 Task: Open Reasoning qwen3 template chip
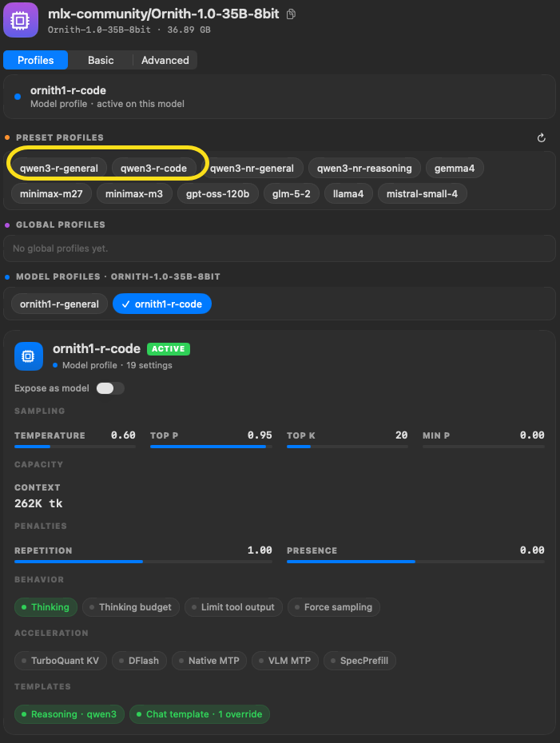pos(70,714)
